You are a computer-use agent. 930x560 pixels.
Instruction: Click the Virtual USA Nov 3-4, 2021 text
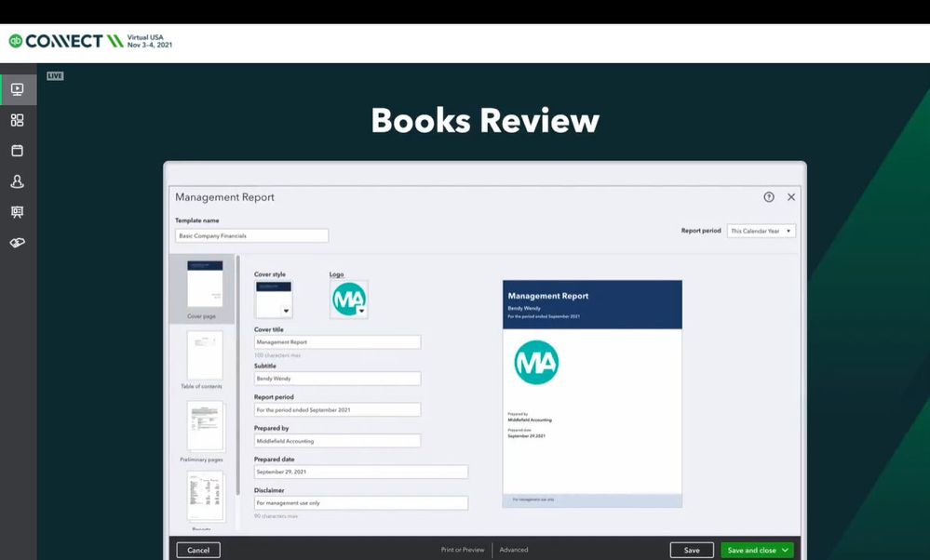pyautogui.click(x=150, y=41)
